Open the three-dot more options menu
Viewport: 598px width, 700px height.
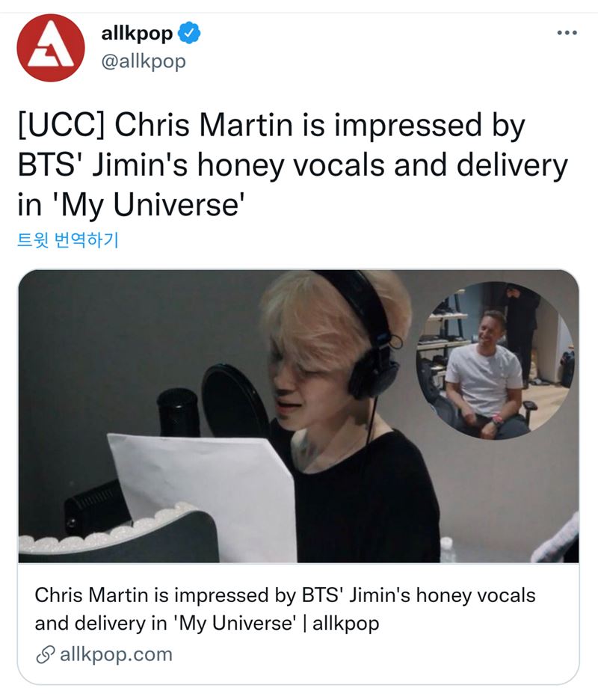567,33
